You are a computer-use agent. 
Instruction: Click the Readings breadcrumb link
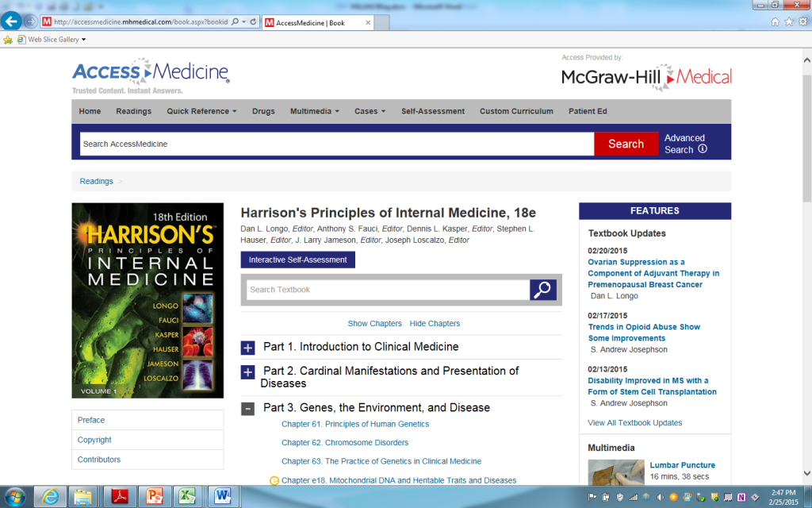point(96,182)
